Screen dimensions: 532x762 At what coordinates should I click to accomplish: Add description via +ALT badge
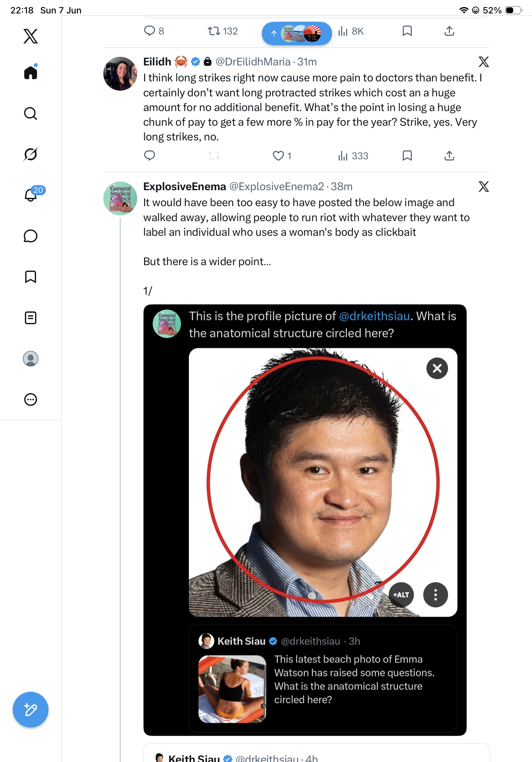point(401,595)
